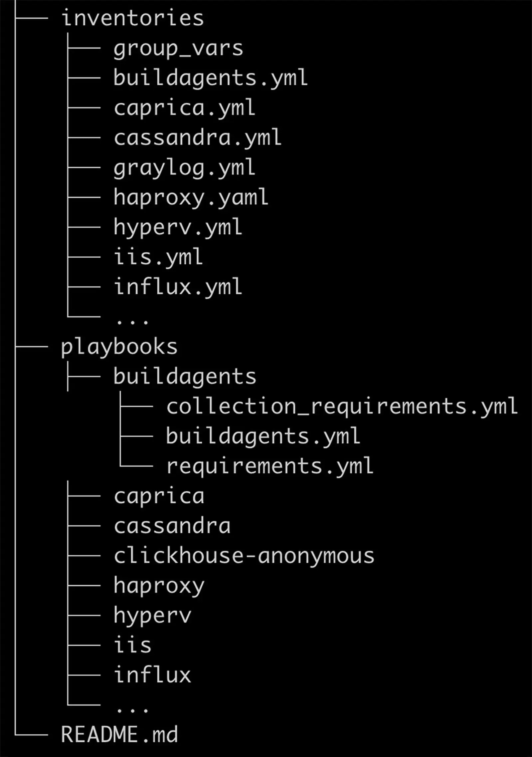
Task: Select the clickhouse-anonymous playbook folder
Action: (x=244, y=556)
